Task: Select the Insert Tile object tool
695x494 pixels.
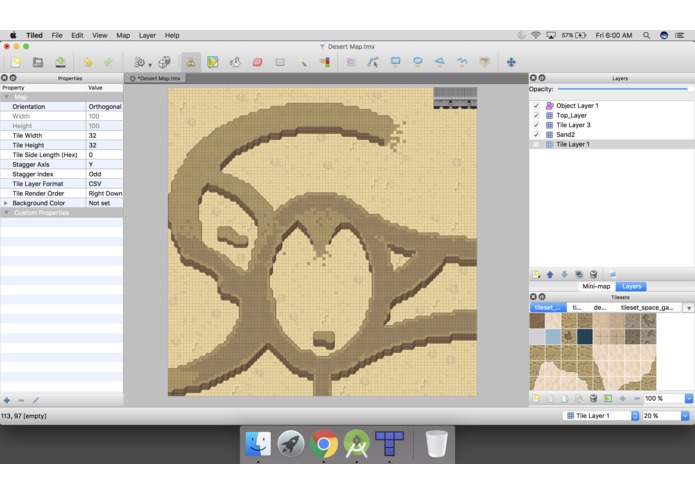Action: pyautogui.click(x=484, y=62)
